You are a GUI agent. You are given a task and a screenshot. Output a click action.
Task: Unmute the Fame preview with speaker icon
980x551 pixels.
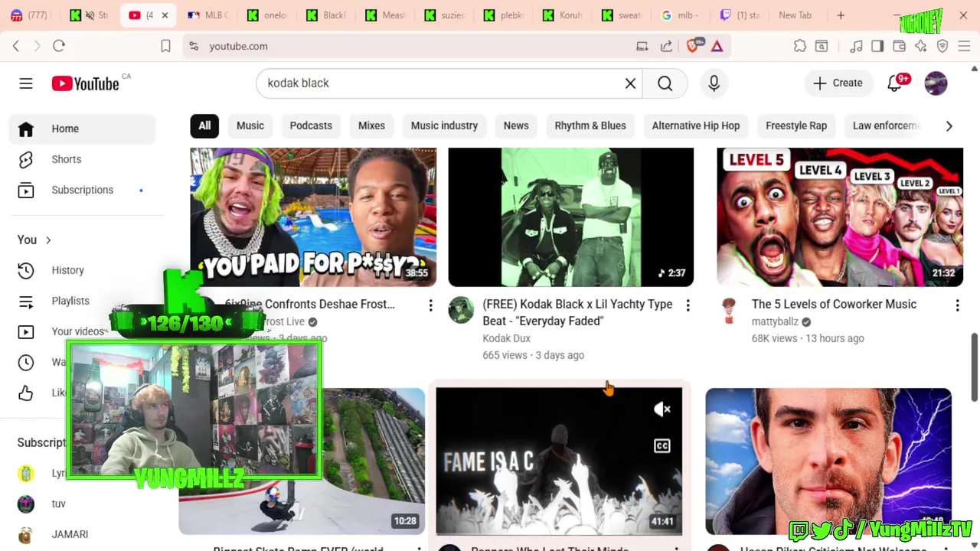[662, 409]
